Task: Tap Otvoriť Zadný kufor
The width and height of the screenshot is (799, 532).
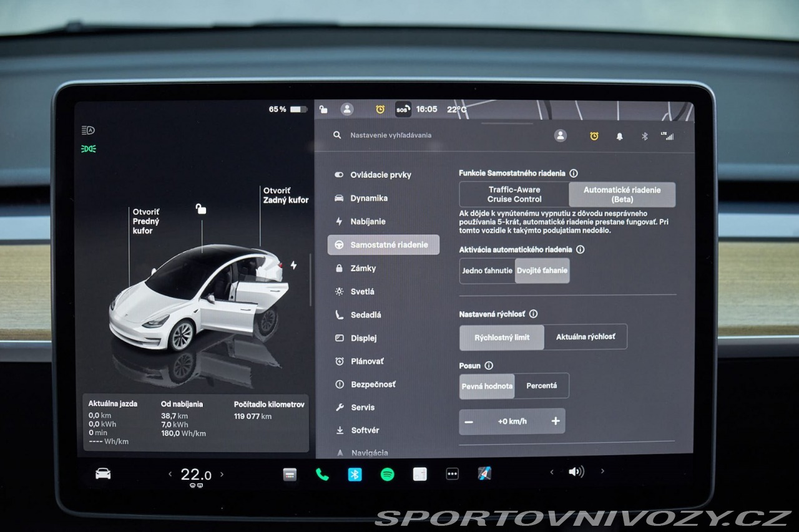Action: tap(286, 195)
